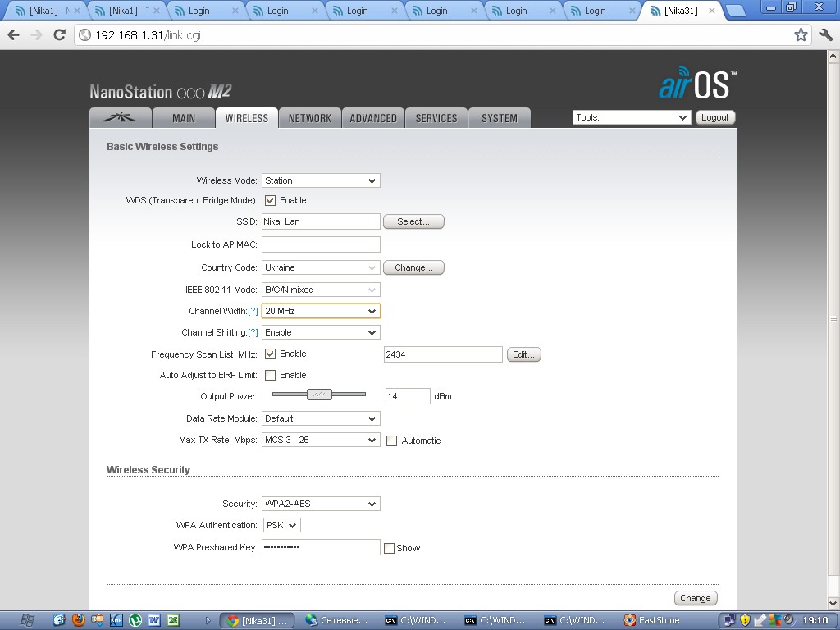Open Wireless Mode dropdown

click(321, 180)
